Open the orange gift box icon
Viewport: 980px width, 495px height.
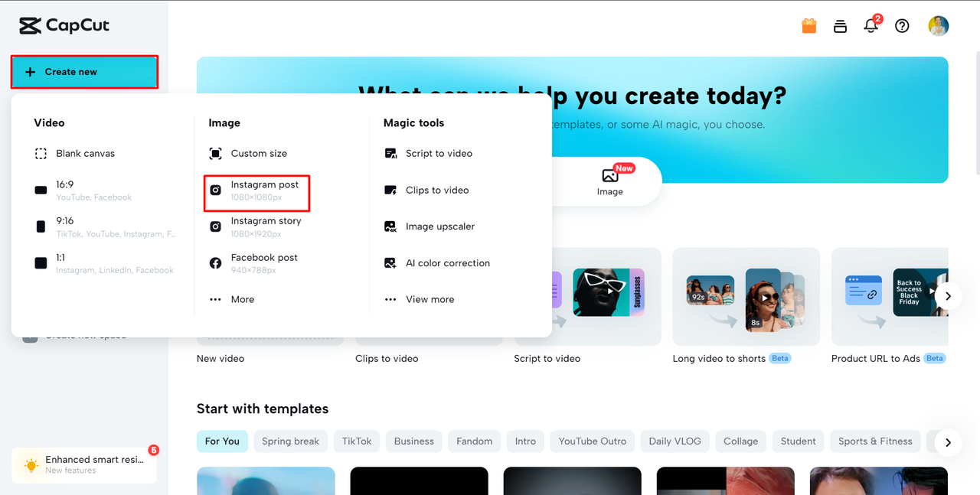809,26
